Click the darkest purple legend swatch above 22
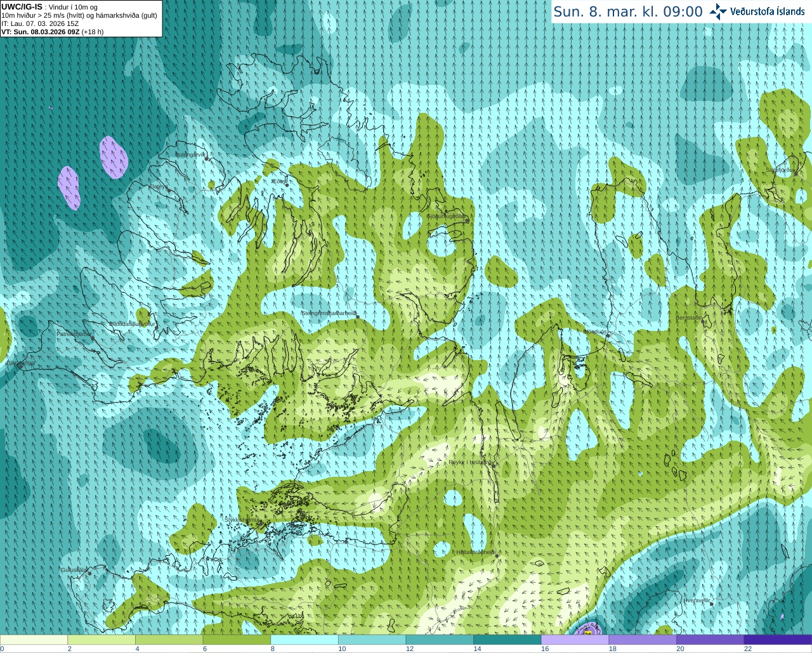The height and width of the screenshot is (653, 812). [778, 640]
